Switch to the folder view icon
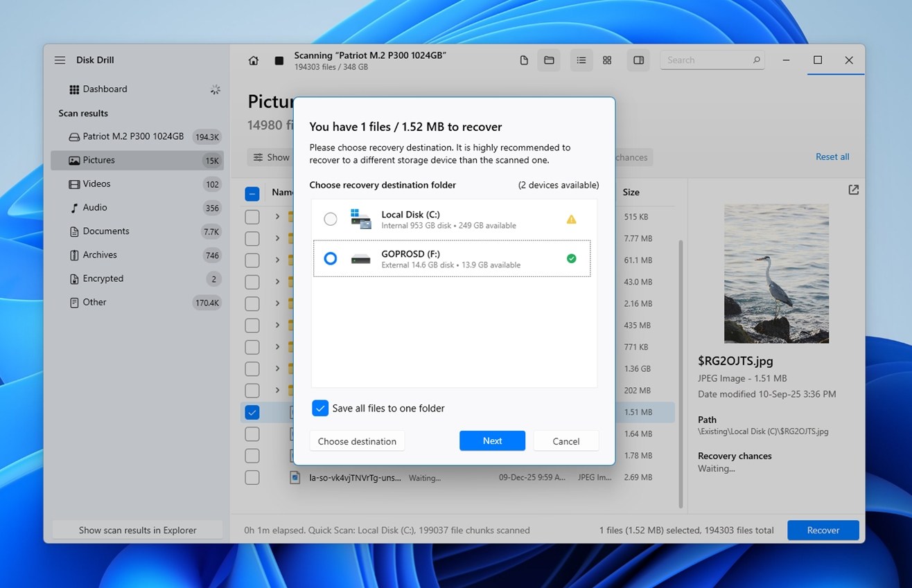The width and height of the screenshot is (912, 588). 549,60
